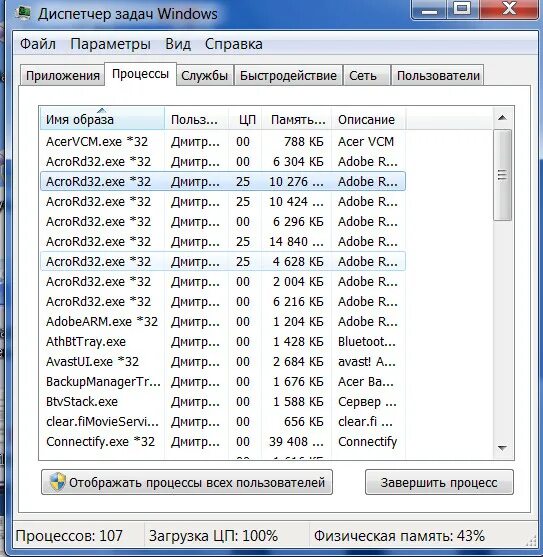Open the Быстродействие tab
This screenshot has width=543, height=557.
pyautogui.click(x=288, y=76)
